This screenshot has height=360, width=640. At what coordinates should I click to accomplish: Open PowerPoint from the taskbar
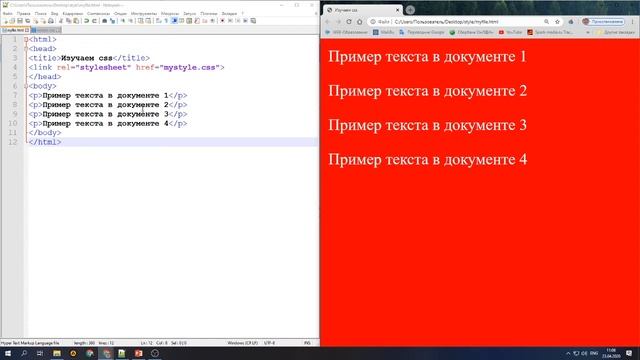(139, 353)
